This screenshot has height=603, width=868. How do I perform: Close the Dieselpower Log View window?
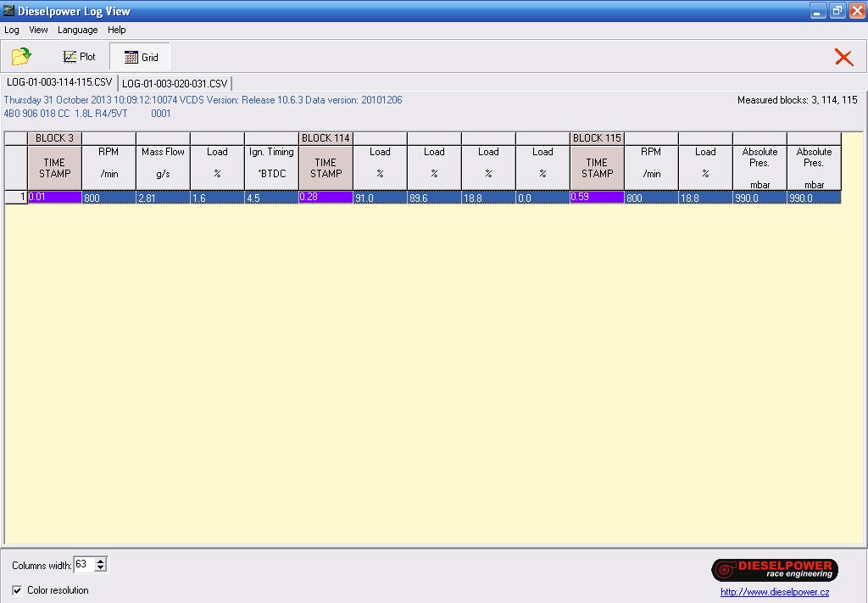pyautogui.click(x=857, y=10)
